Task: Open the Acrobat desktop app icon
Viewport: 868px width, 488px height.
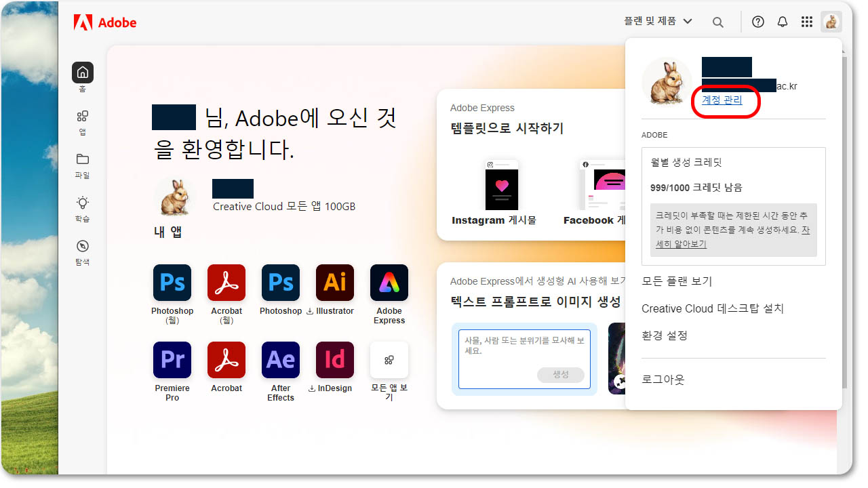Action: click(x=226, y=360)
